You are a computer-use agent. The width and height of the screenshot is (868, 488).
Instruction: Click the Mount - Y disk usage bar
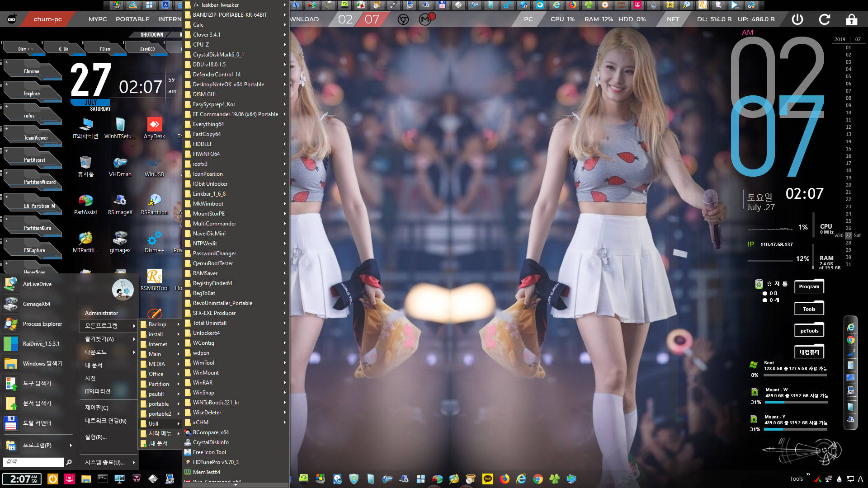point(796,429)
